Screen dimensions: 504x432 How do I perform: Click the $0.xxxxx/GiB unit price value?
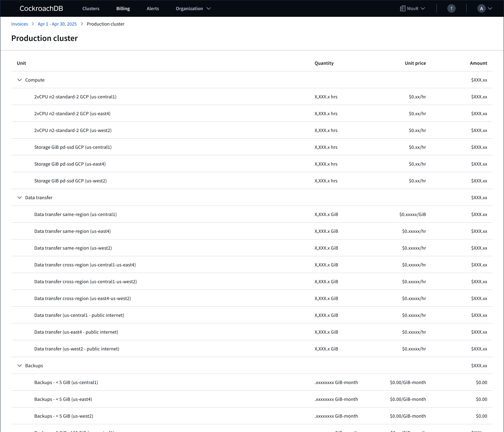point(413,214)
